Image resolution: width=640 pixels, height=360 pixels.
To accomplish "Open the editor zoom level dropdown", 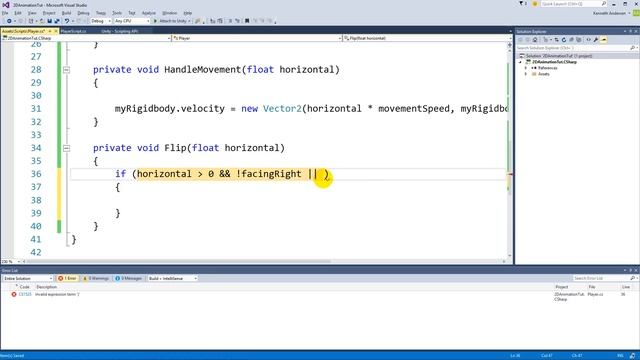I will tap(11, 261).
